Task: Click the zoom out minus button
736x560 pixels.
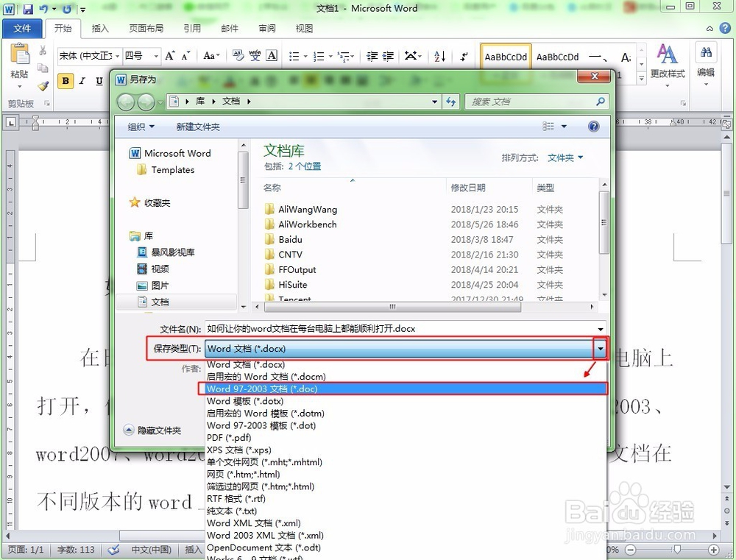Action: click(631, 550)
